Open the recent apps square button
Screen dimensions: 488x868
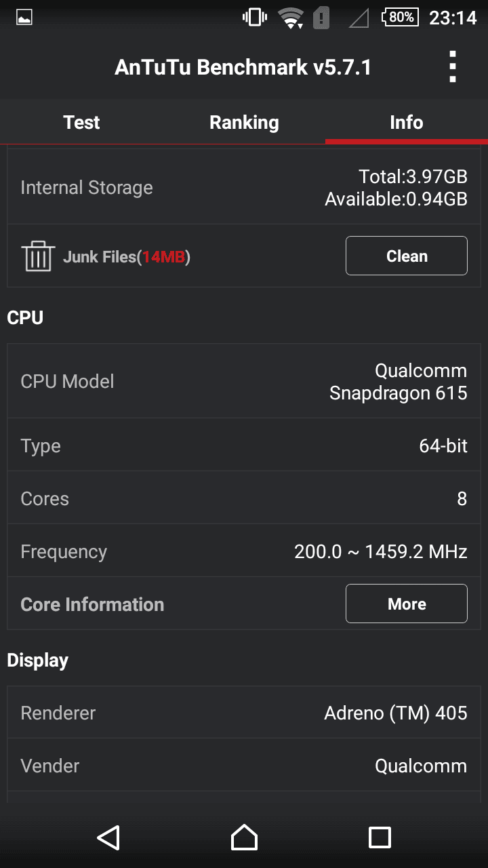380,837
